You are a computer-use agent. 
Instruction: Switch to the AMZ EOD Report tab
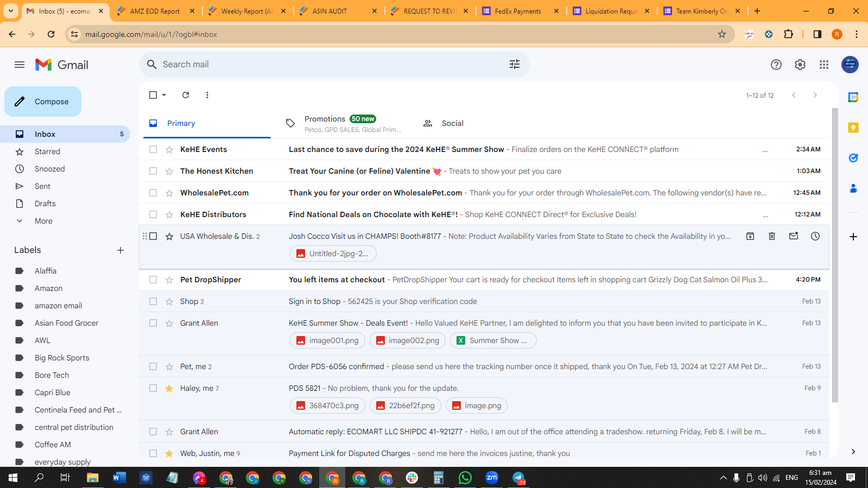pos(155,11)
